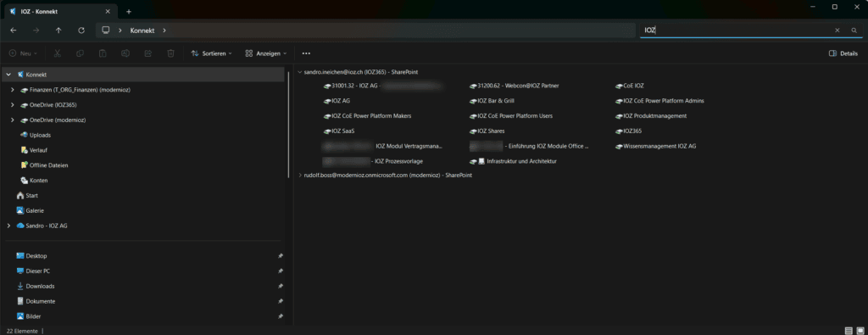Select the IOZ Produktmanagement site
868x335 pixels.
pos(651,116)
